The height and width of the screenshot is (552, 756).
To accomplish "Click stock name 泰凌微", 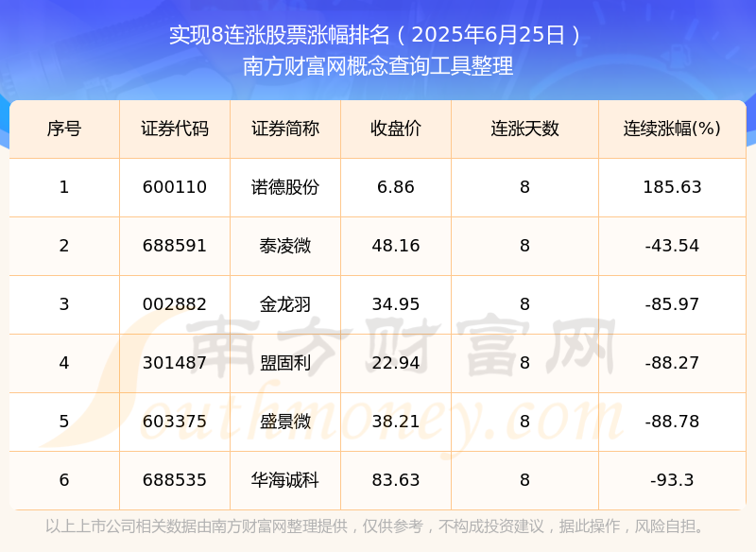I will pos(285,246).
